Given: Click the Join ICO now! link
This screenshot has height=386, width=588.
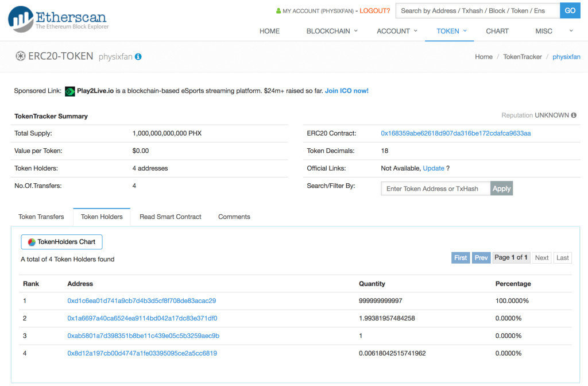Looking at the screenshot, I should (x=346, y=91).
